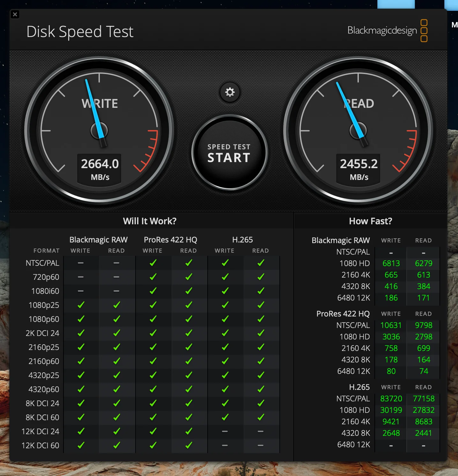Click the H.265 2160 4K write value 9421
The image size is (458, 476).
coord(391,421)
